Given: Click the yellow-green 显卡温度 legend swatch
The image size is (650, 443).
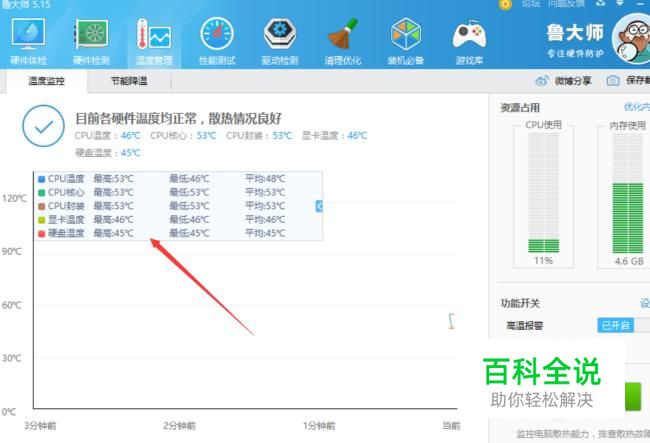Looking at the screenshot, I should [41, 220].
